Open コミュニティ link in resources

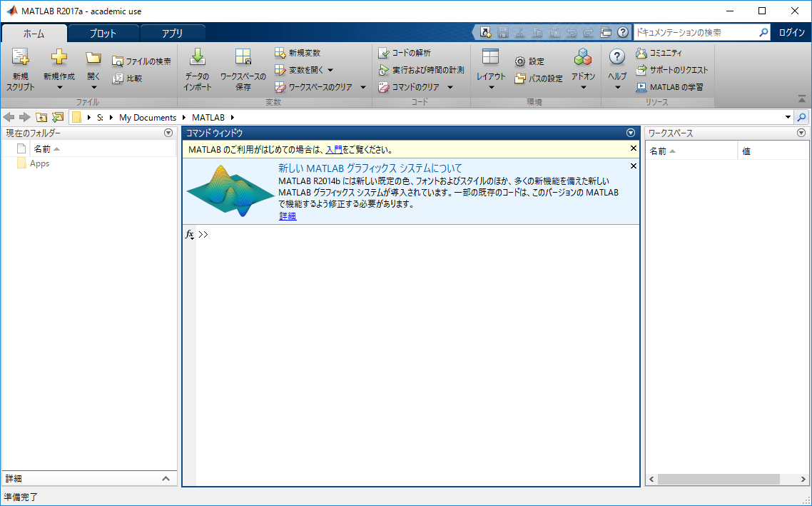coord(659,53)
